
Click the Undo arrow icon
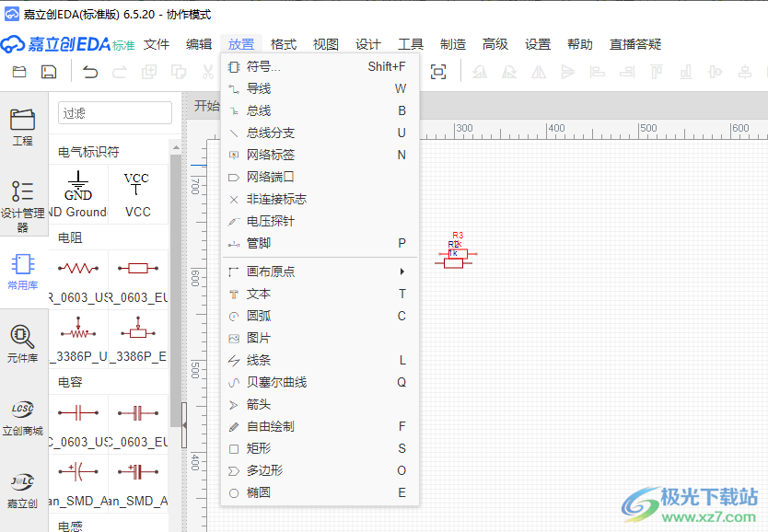point(90,72)
